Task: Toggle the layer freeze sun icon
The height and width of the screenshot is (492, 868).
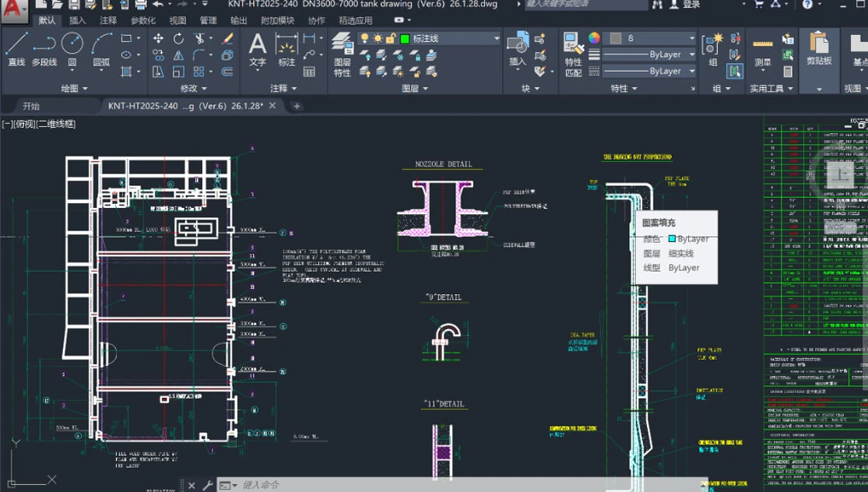Action: 378,38
